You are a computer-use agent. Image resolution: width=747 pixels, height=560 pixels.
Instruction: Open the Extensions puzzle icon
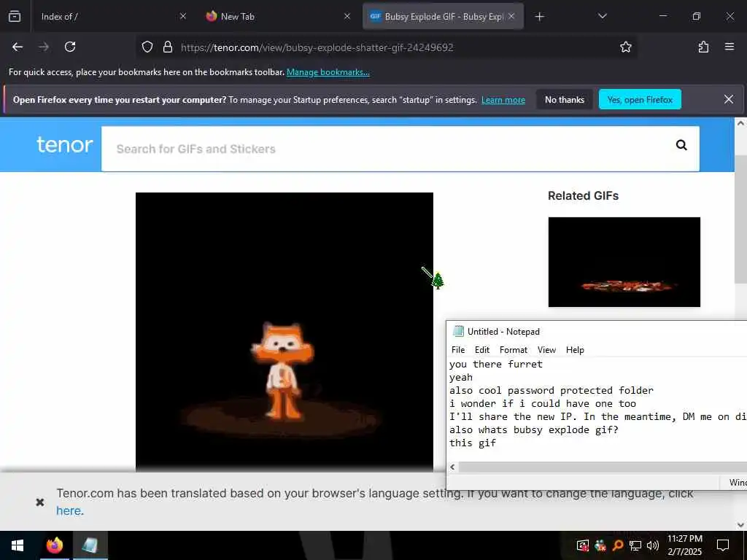click(x=703, y=47)
